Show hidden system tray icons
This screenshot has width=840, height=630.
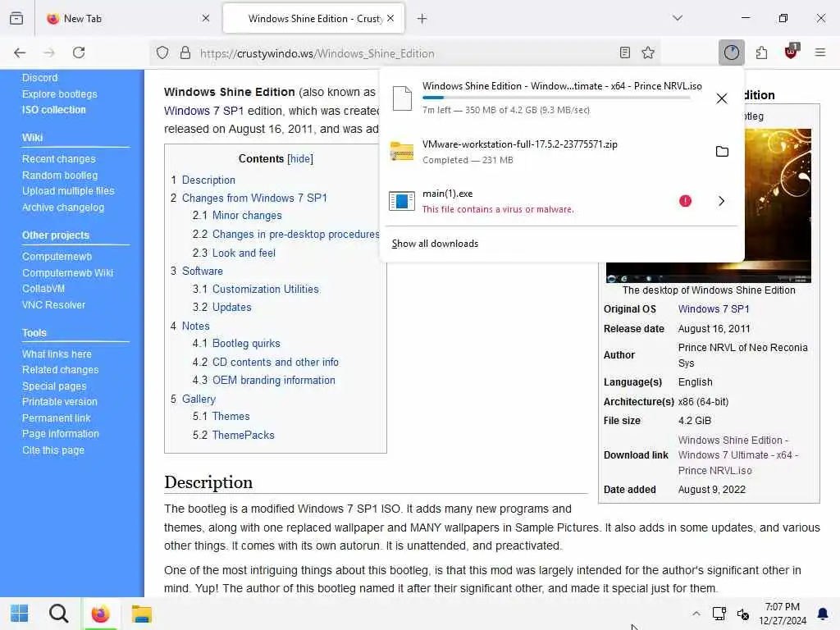tap(696, 614)
